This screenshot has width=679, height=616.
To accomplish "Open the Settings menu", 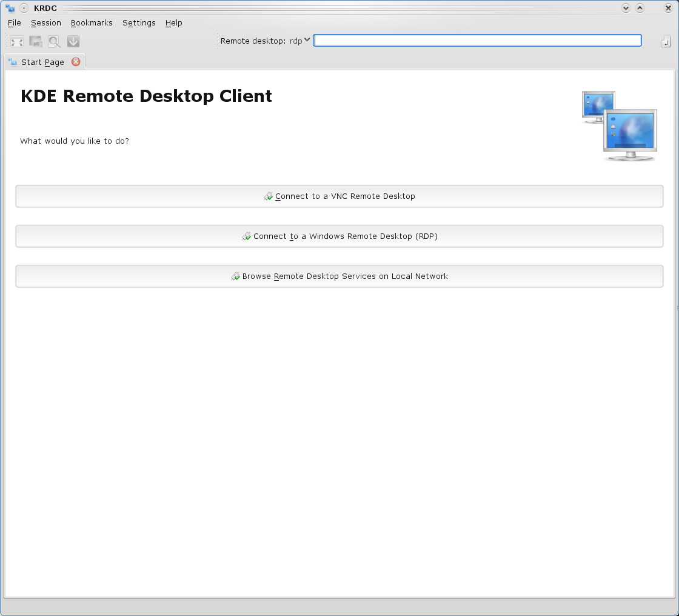I will point(139,23).
